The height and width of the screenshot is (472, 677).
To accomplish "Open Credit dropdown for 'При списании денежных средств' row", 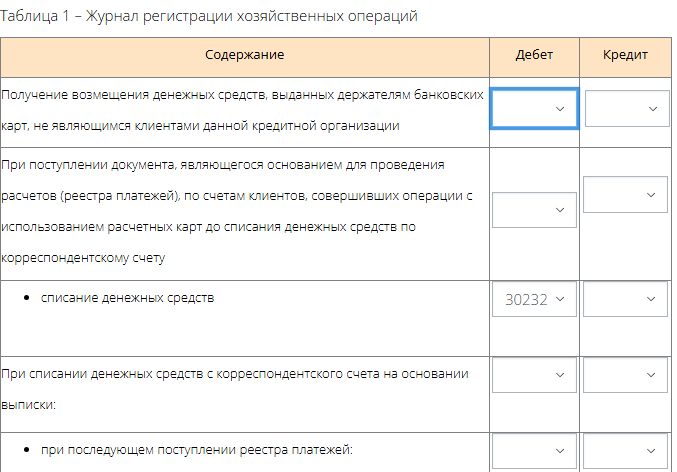I will 626,375.
